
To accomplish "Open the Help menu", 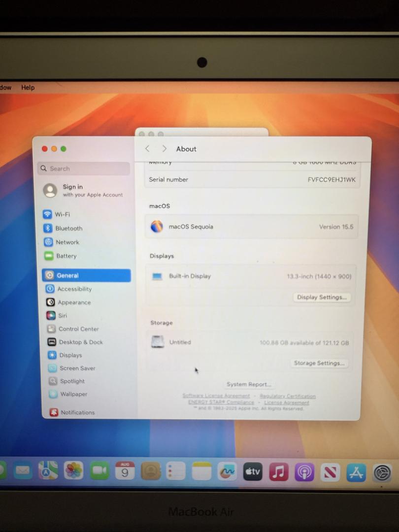I will click(x=28, y=88).
